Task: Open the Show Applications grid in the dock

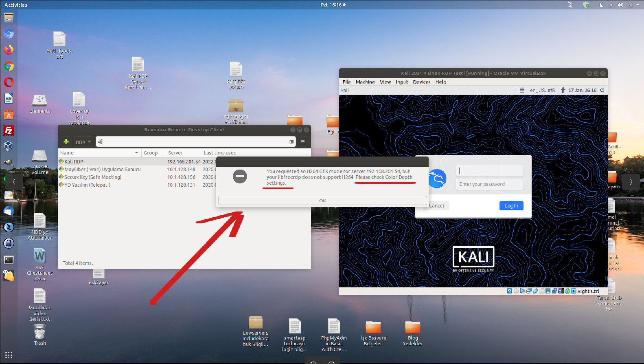Action: (9, 355)
